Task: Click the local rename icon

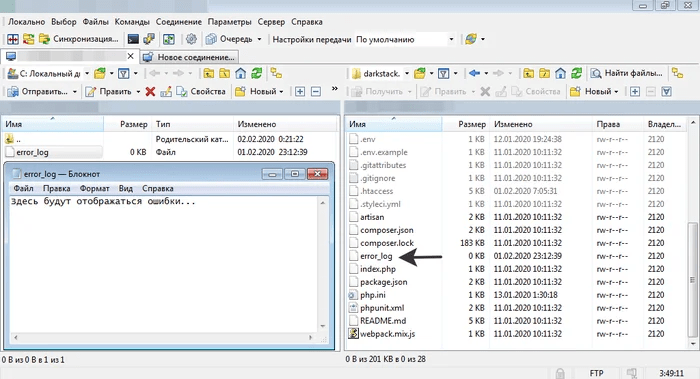Action: (x=166, y=92)
